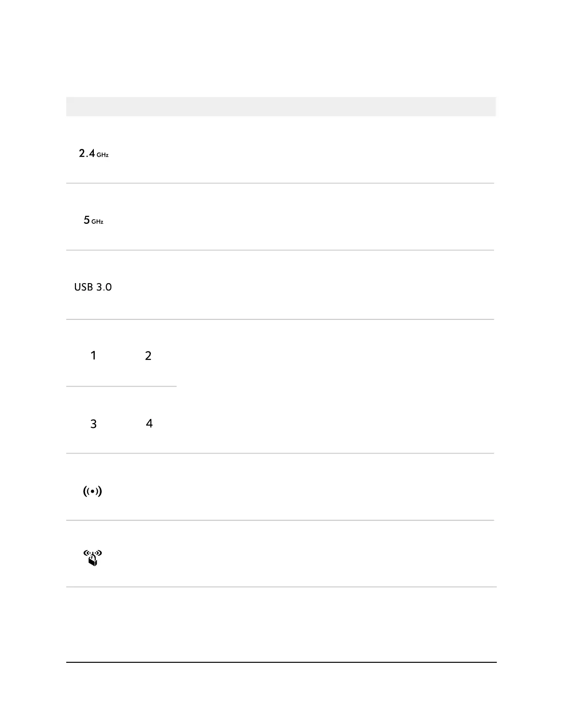Screen dimensions: 563x728
Task: Click the WiFi broadcast signal icon
Action: pyautogui.click(x=92, y=491)
